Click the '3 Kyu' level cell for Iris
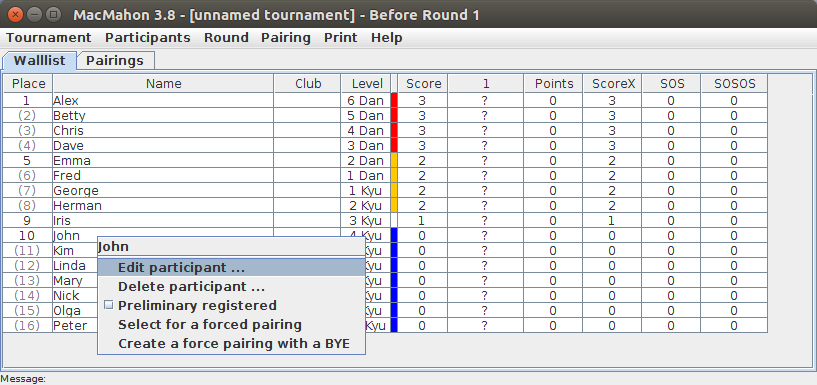The height and width of the screenshot is (385, 817). 366,220
